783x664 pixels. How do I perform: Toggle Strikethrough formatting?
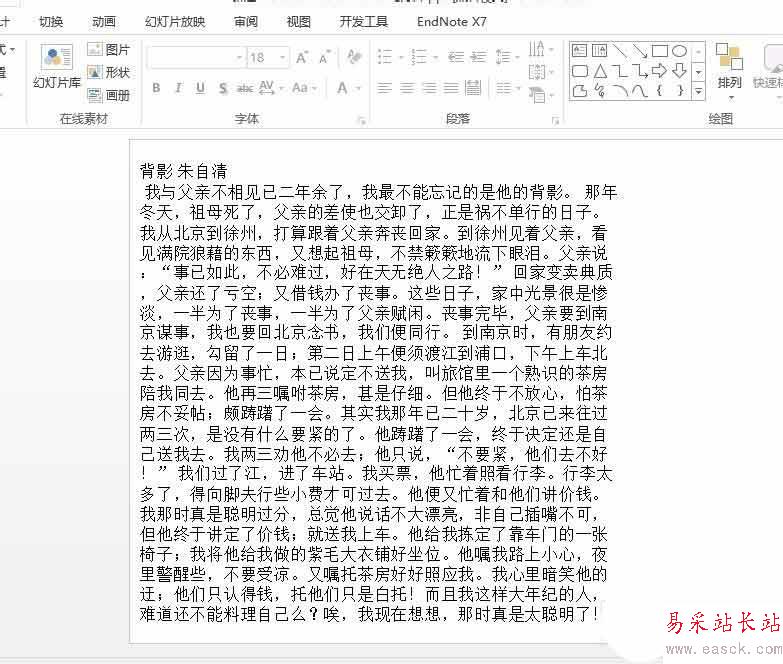(x=245, y=89)
